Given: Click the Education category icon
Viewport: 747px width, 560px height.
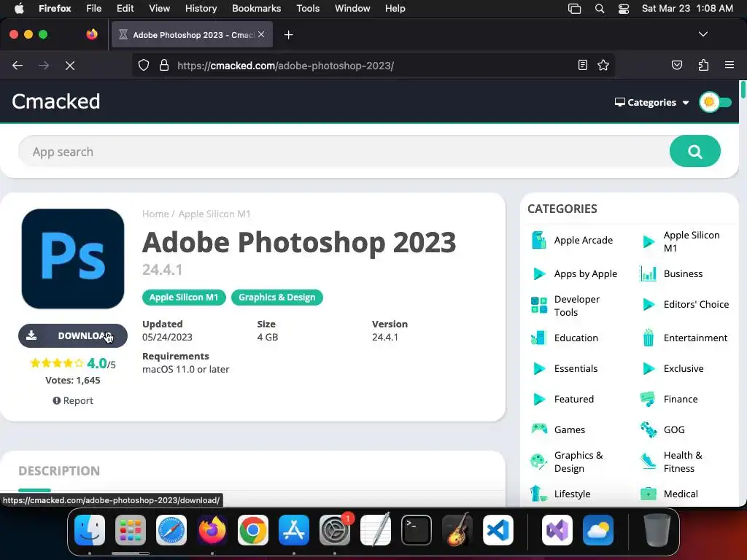Looking at the screenshot, I should [x=539, y=338].
